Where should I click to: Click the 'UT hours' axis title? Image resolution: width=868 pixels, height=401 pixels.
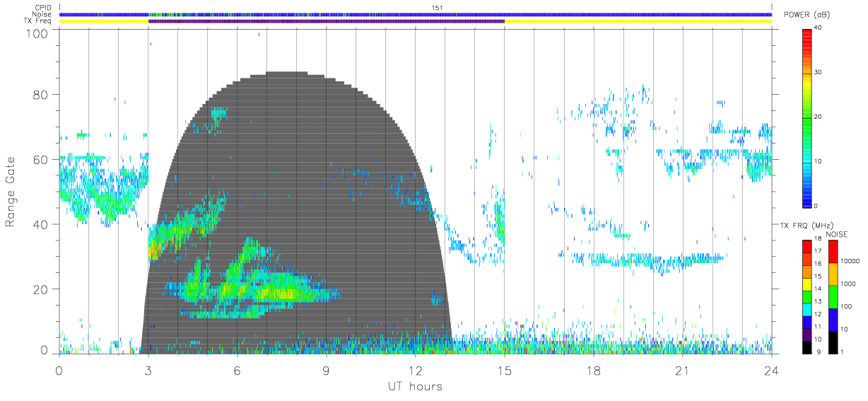tap(414, 386)
